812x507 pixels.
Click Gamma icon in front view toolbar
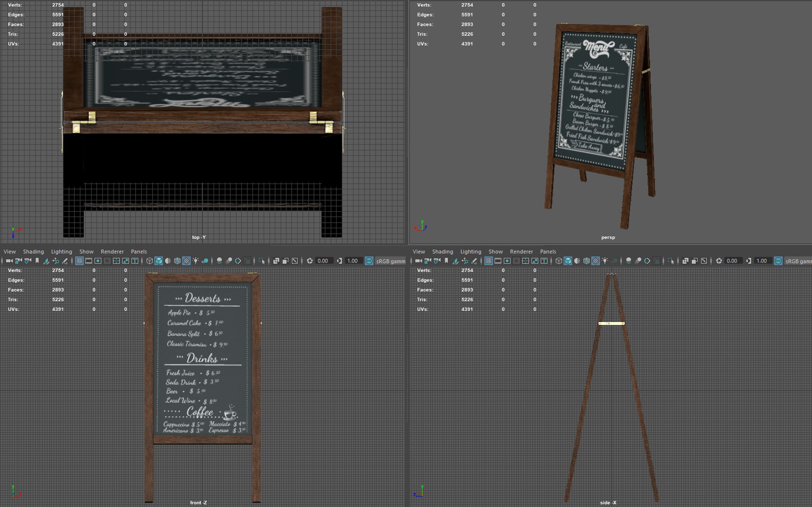pos(340,261)
